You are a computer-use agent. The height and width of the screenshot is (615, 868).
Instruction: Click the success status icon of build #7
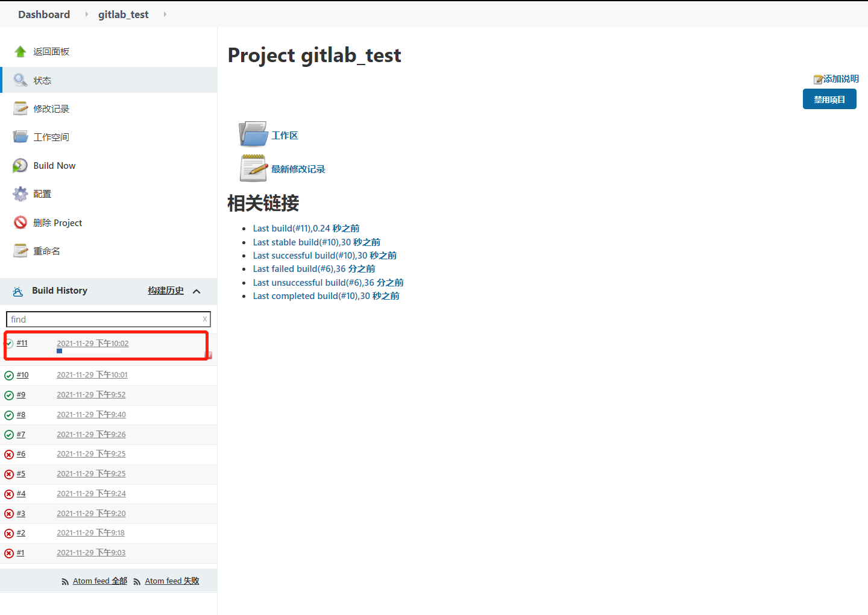point(9,435)
